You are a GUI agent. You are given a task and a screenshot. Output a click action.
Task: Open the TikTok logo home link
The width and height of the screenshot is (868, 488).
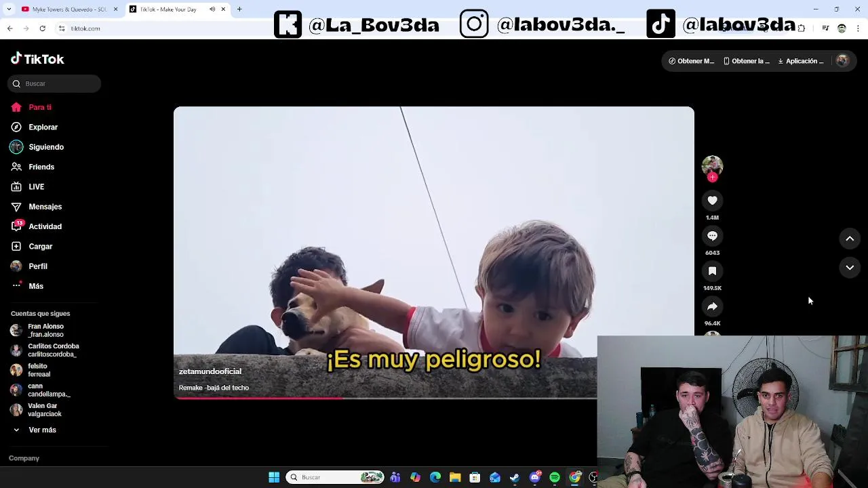coord(37,59)
